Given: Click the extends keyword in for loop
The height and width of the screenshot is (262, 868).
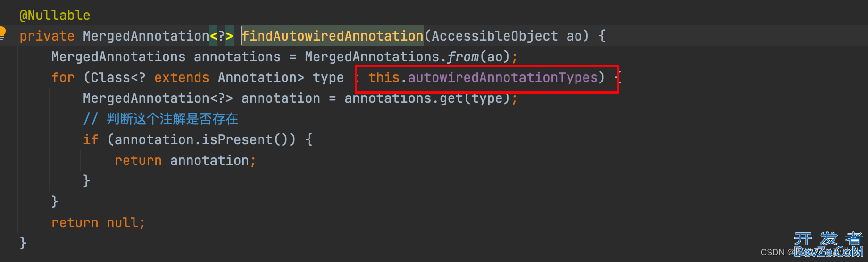Looking at the screenshot, I should pos(182,77).
